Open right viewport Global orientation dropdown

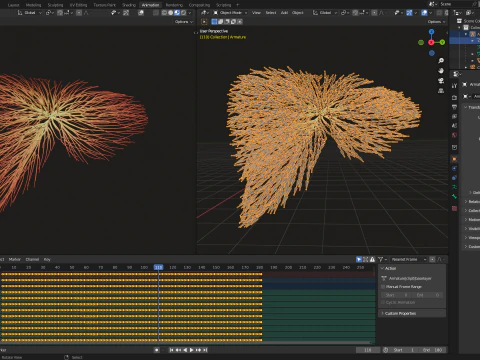pyautogui.click(x=325, y=13)
